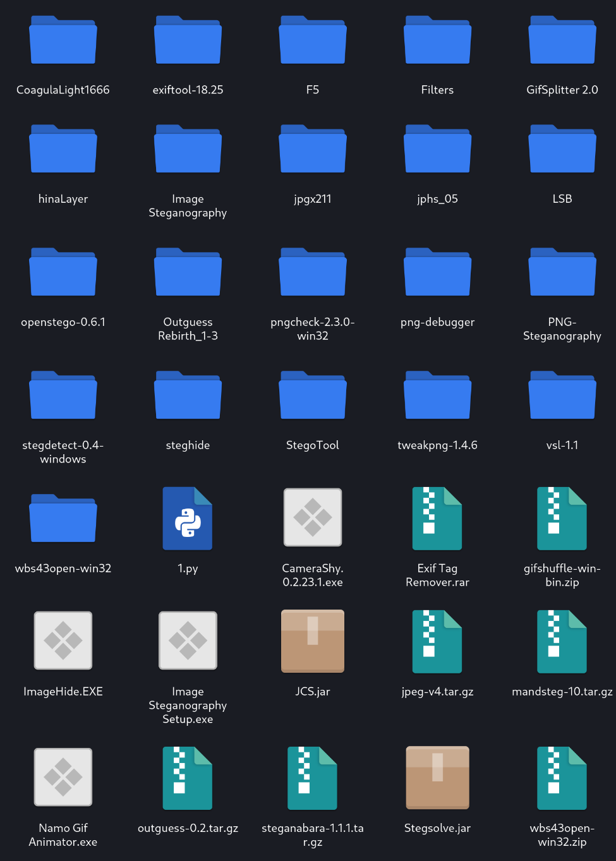Screen dimensions: 616x861
Task: Click the "openstego-0.6.1" folder name
Action: click(63, 322)
